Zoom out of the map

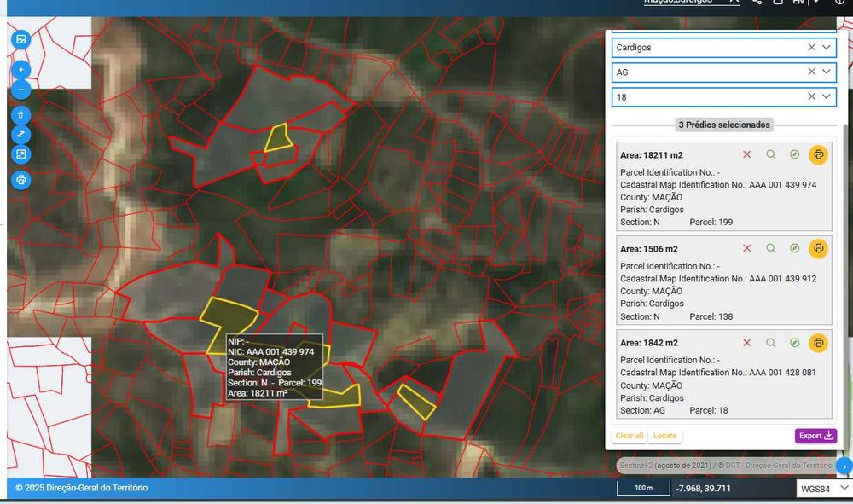pyautogui.click(x=21, y=89)
